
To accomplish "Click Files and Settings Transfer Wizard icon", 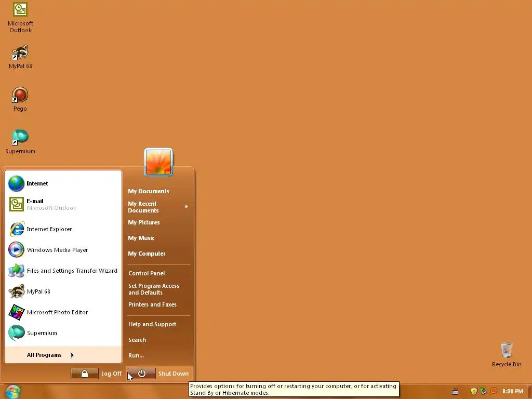I will (16, 271).
